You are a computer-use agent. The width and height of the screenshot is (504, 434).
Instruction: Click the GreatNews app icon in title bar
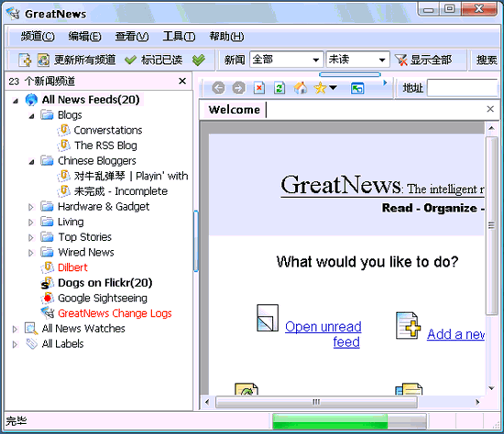click(13, 14)
